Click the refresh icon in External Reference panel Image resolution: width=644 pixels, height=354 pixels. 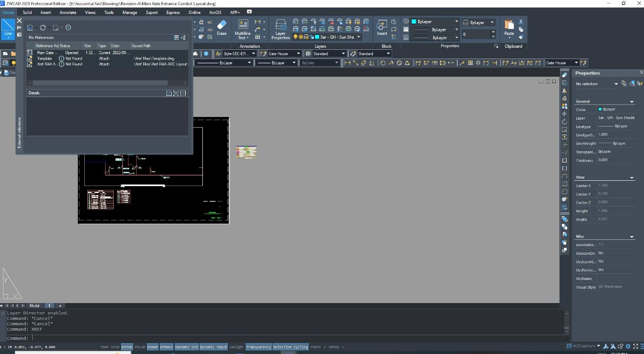43,27
